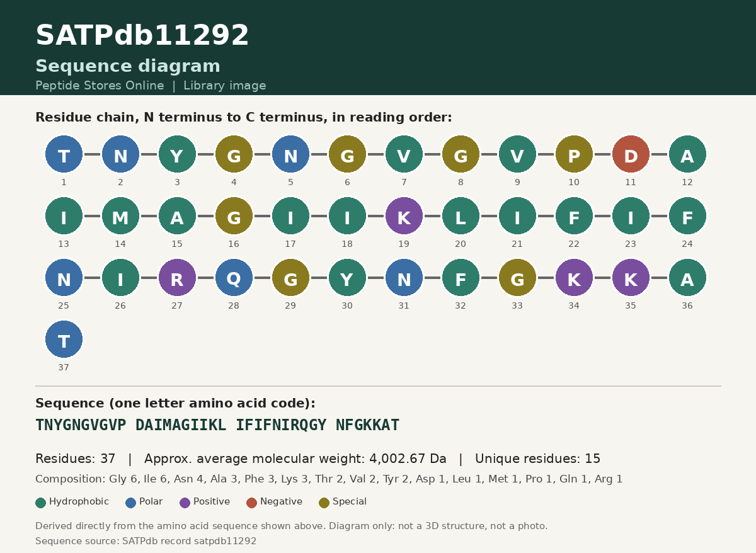Screen dimensions: 756x553
Task: Click the 'Library image' label
Action: click(x=225, y=86)
